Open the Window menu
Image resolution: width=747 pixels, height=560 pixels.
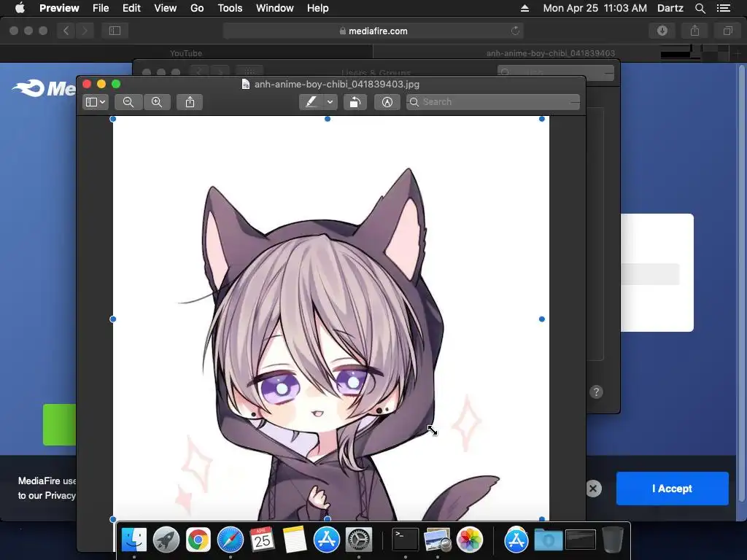point(275,8)
